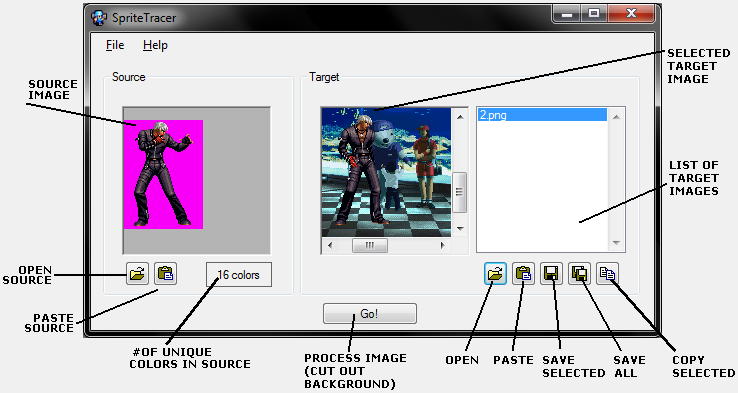Open target images with highlighted folder icon
The height and width of the screenshot is (393, 738).
pos(495,273)
